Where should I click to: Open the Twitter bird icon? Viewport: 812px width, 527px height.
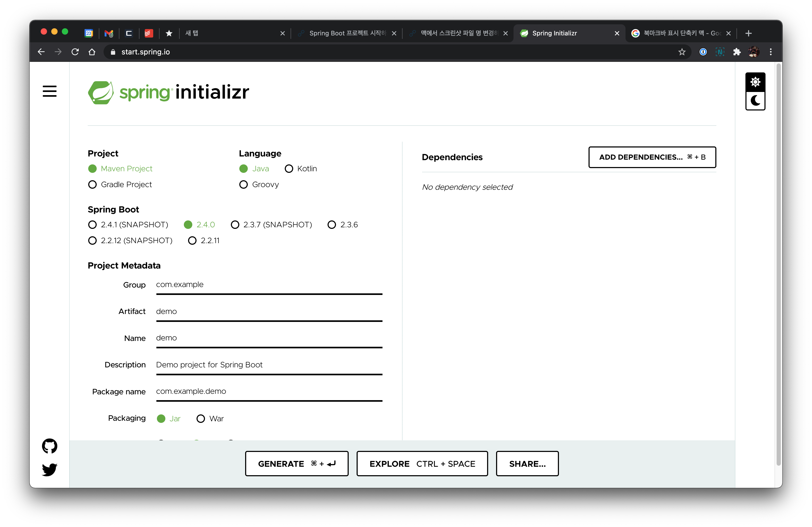49,469
